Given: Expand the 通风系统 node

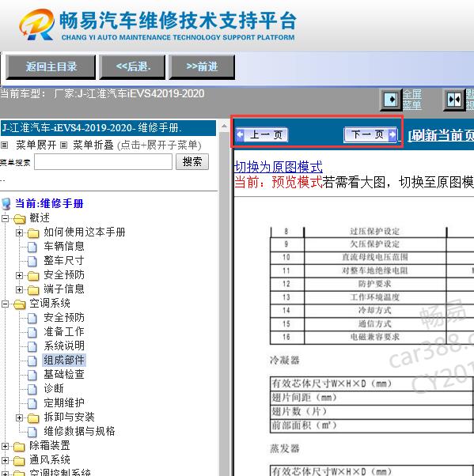Looking at the screenshot, I should click(x=5, y=461).
